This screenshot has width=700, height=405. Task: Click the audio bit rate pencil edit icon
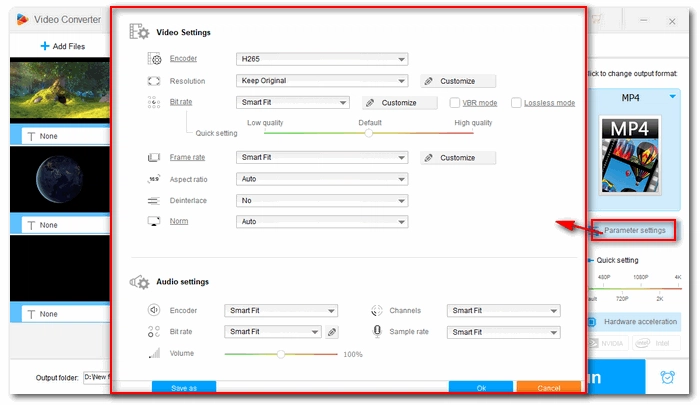332,332
